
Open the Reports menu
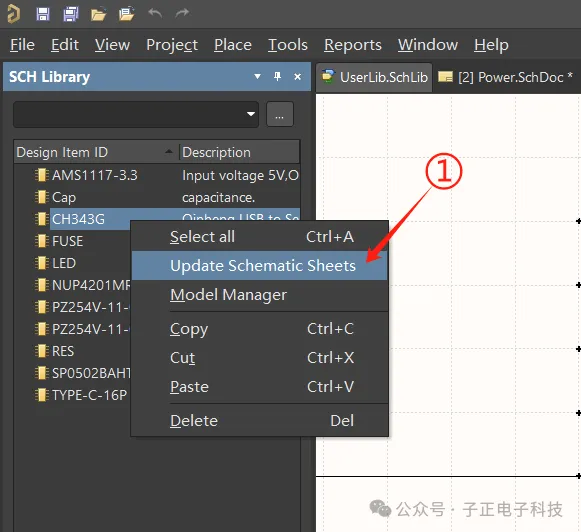[353, 45]
